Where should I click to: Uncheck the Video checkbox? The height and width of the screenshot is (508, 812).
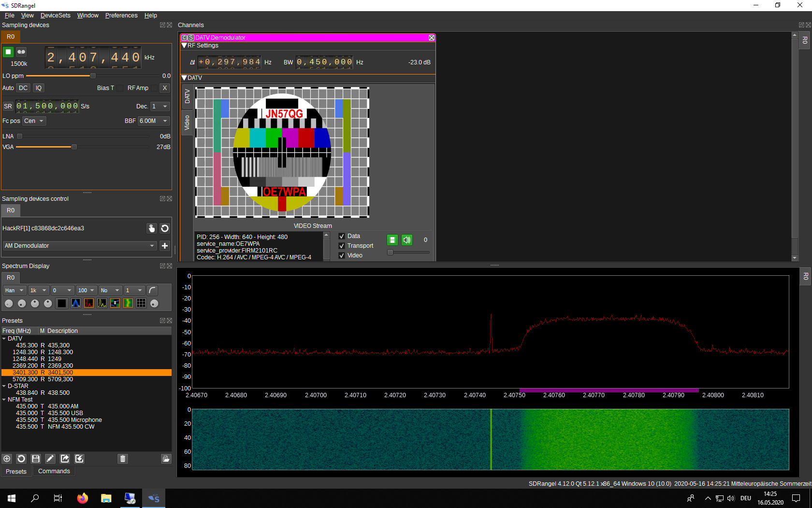342,255
